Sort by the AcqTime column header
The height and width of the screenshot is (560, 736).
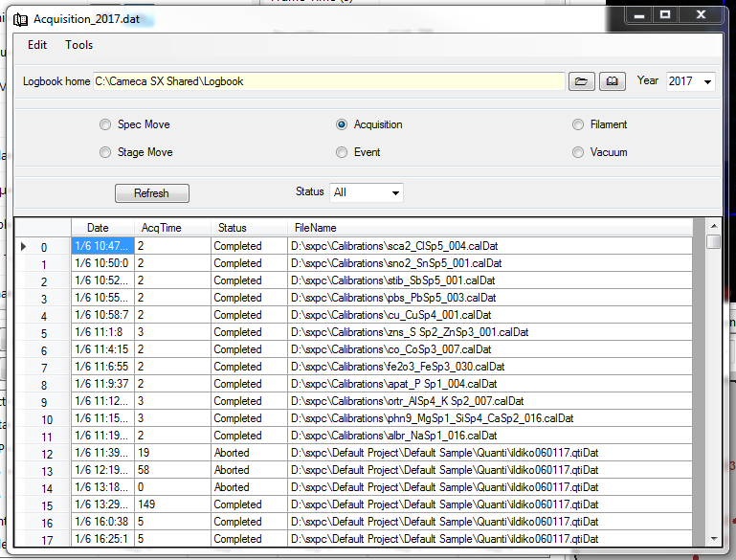pyautogui.click(x=161, y=228)
